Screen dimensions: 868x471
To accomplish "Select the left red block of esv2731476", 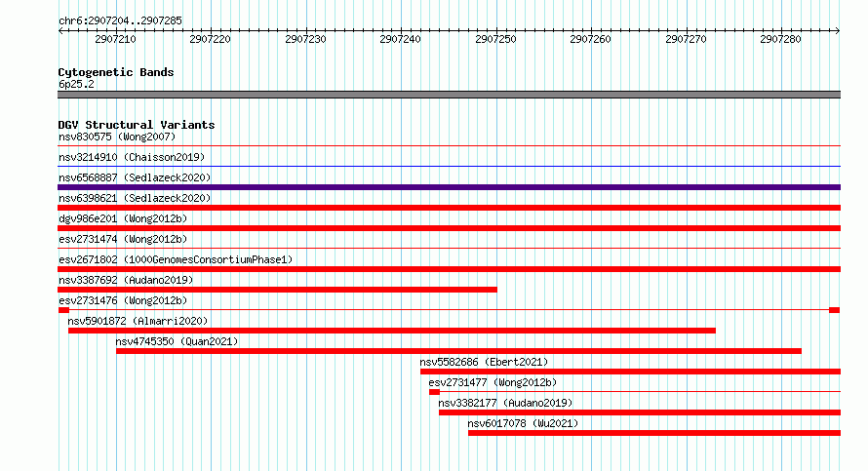I will [63, 310].
